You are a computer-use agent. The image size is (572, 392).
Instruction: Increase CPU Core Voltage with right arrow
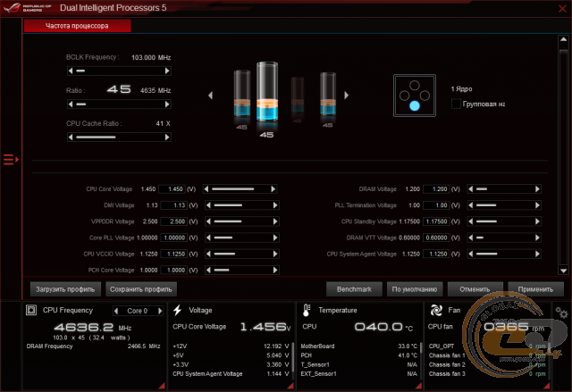(x=273, y=188)
